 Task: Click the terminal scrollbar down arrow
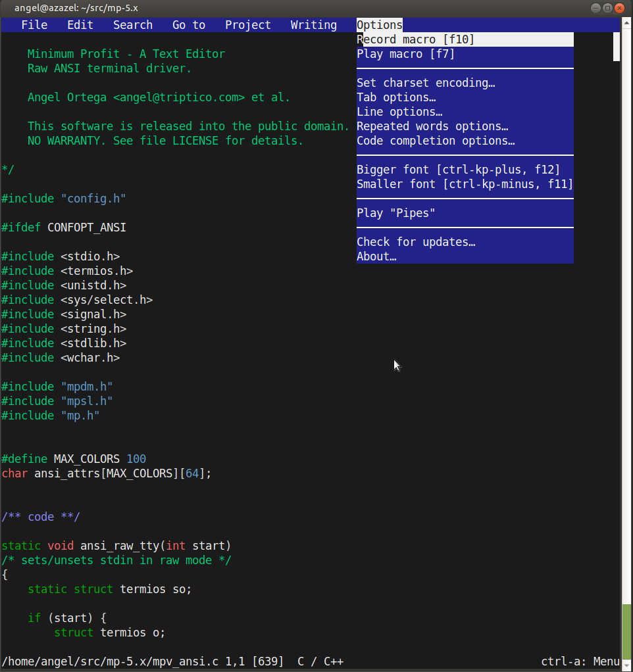coord(627,666)
